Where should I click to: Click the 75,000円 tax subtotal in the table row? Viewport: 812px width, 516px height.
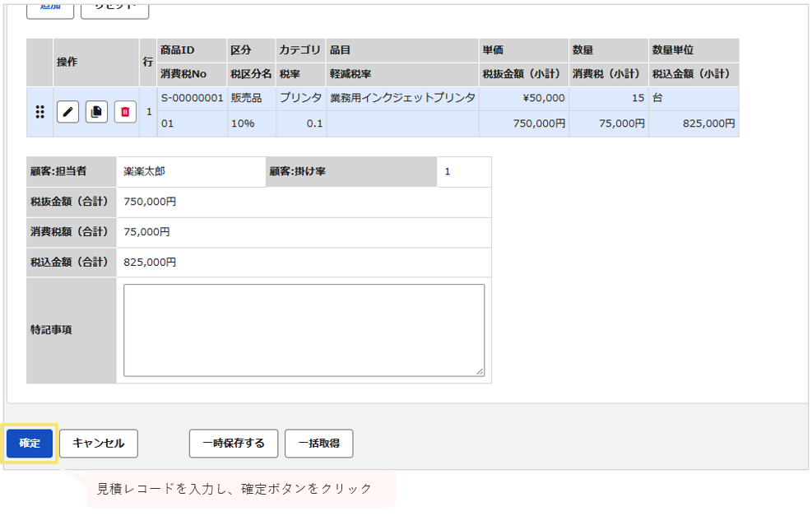622,123
